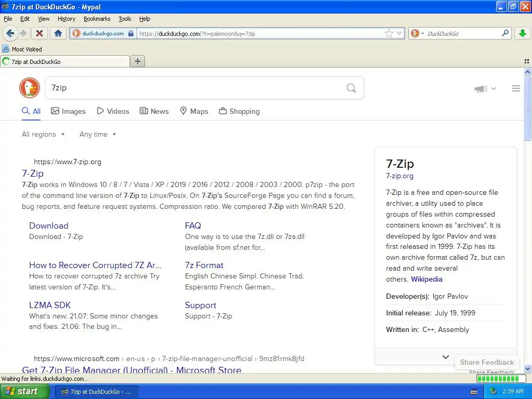Go back with the browser Back arrow
The image size is (532, 399).
tap(10, 33)
